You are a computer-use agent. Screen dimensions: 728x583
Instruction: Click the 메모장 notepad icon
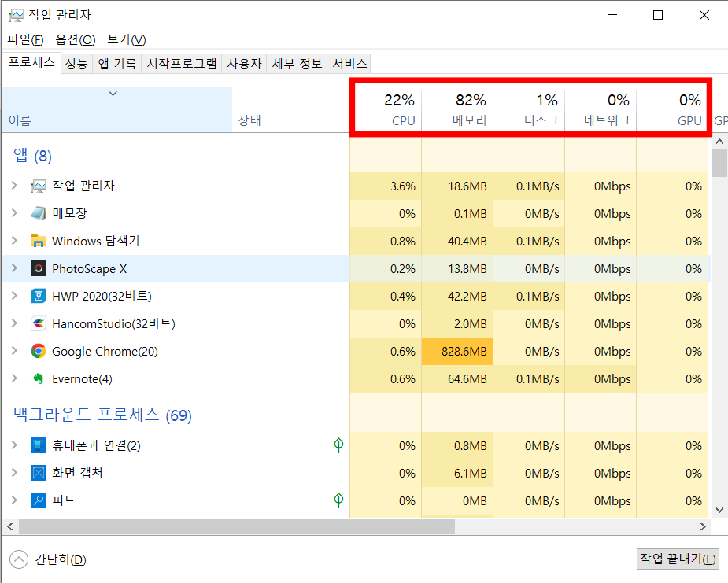pyautogui.click(x=38, y=213)
